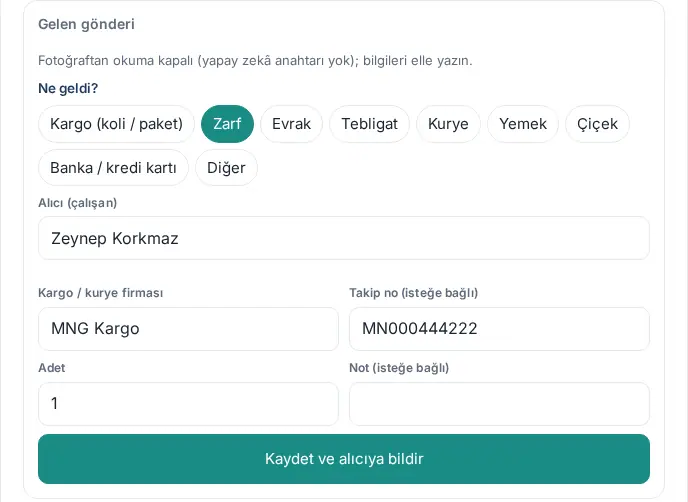Select the Zarf shipment type
The height and width of the screenshot is (502, 688).
[227, 124]
